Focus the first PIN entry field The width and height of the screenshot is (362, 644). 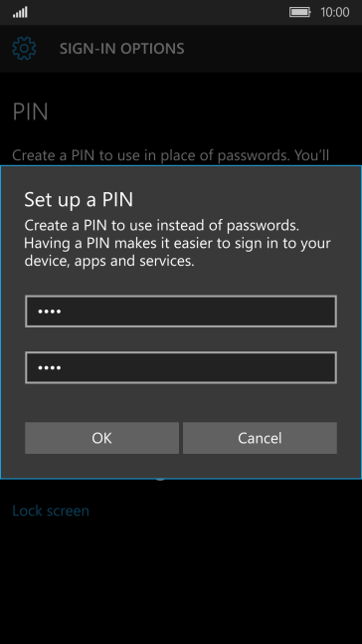[x=181, y=311]
